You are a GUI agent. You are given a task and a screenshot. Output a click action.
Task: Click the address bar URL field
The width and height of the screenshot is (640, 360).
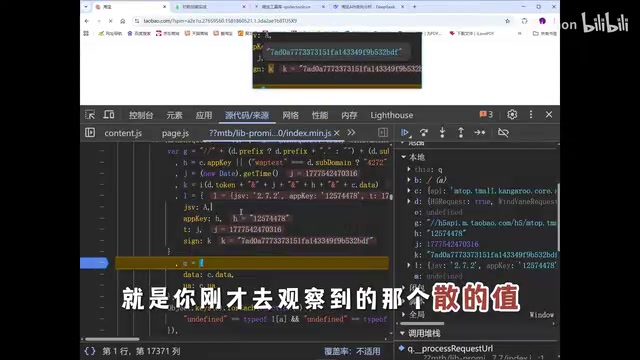point(318,21)
